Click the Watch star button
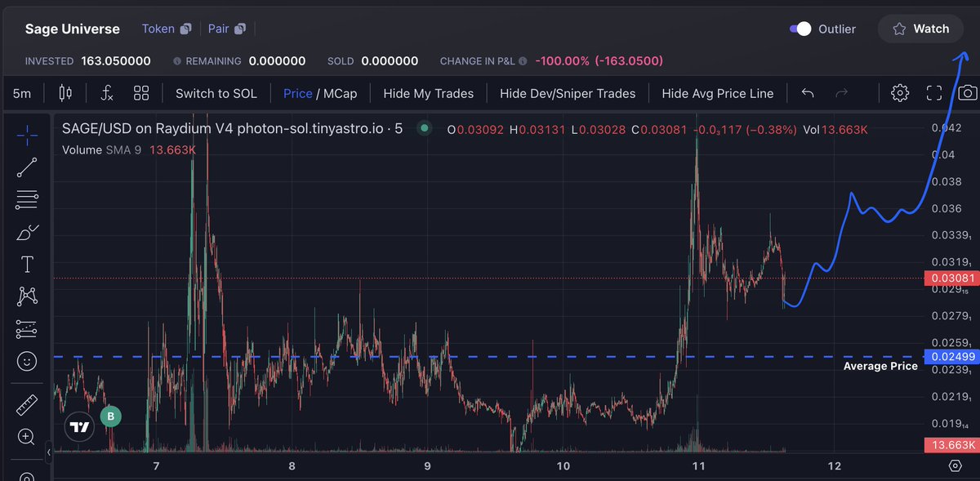Viewport: 980px width, 481px height. click(920, 29)
